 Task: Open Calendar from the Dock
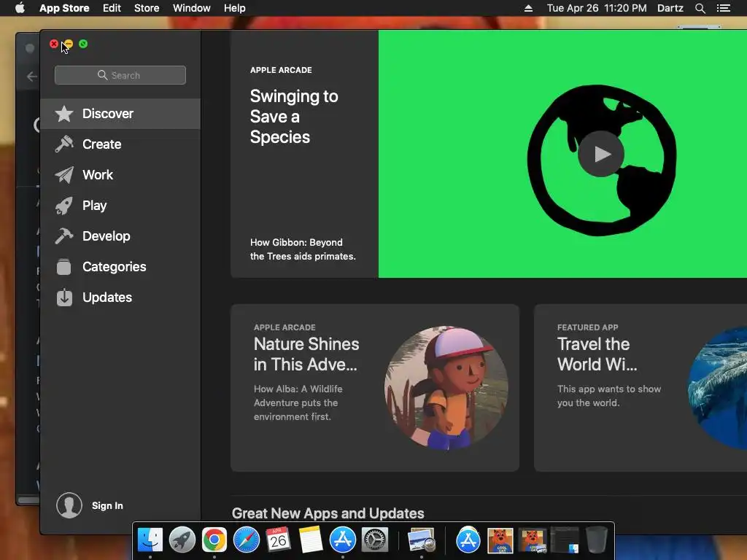278,540
